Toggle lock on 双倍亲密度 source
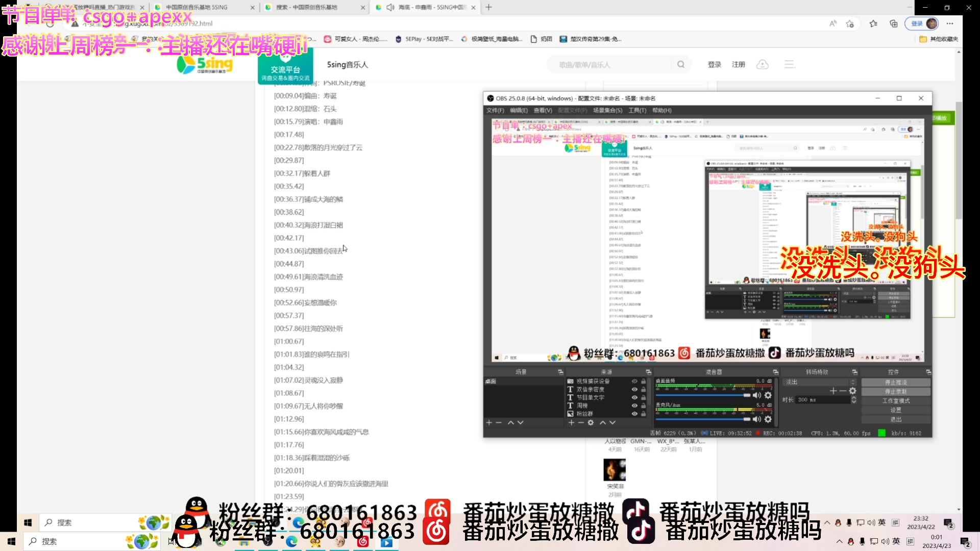The width and height of the screenshot is (980, 551). pos(644,389)
